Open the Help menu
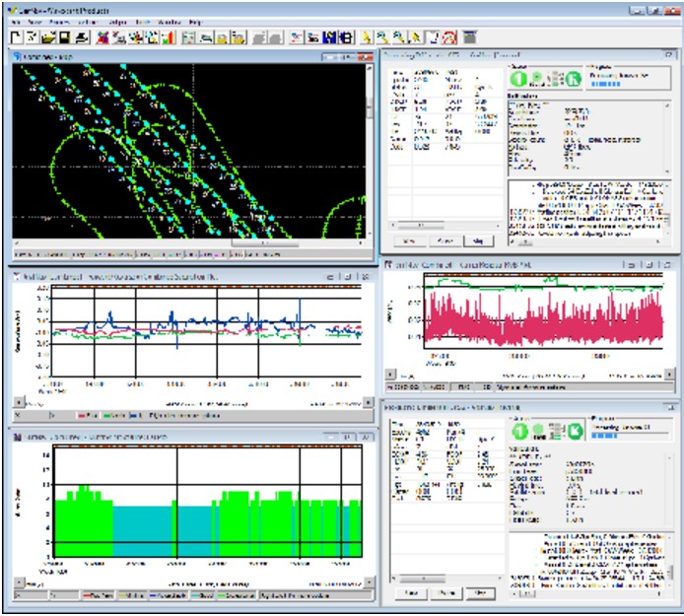Viewport: 684px width, 616px height. coord(194,21)
